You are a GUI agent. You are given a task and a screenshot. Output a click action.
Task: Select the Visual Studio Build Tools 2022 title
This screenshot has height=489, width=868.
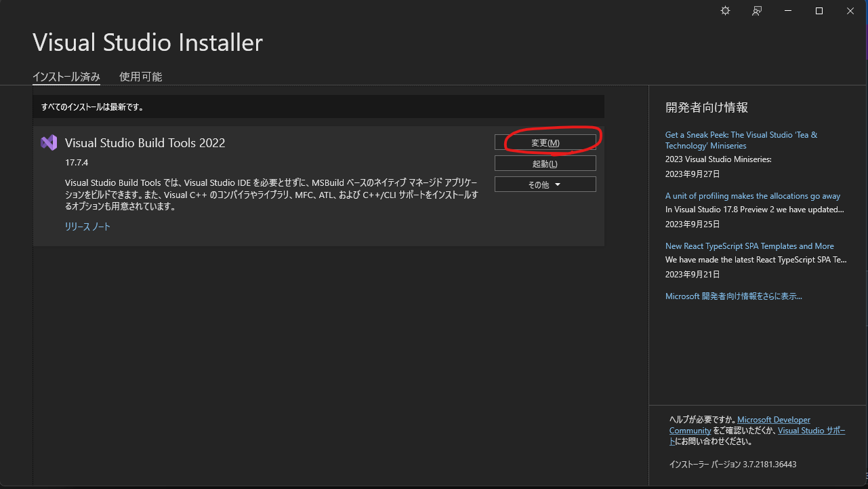145,142
